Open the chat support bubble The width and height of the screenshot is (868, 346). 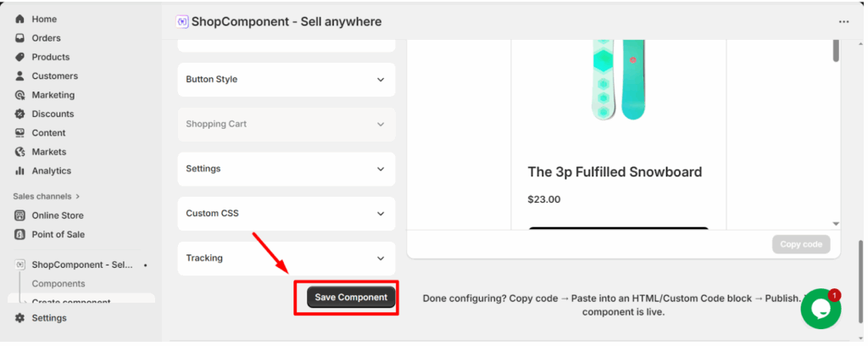[x=821, y=309]
